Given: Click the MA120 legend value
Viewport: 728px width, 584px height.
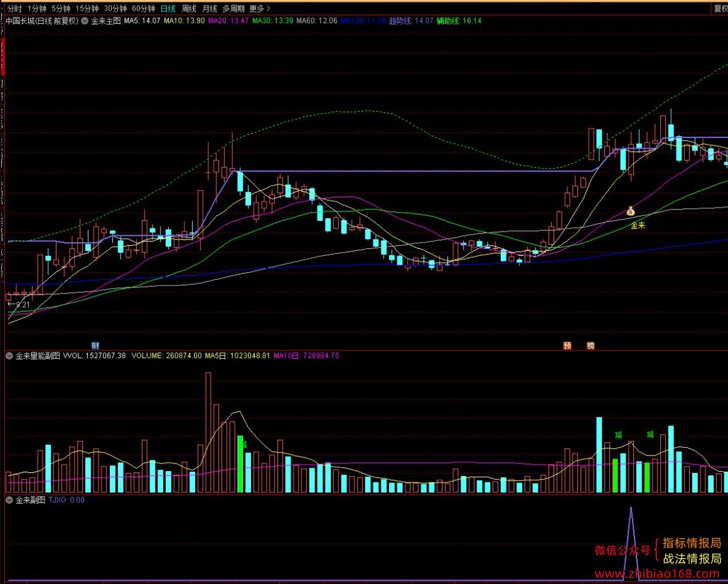Looking at the screenshot, I should click(363, 21).
